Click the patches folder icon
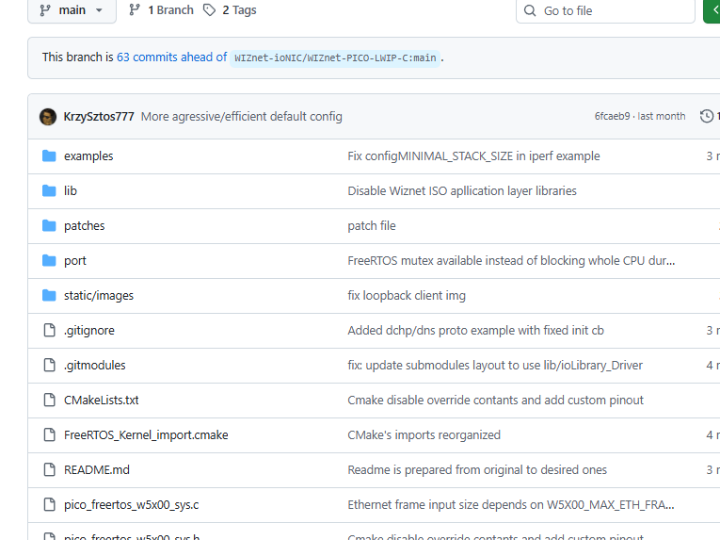Screen dimensions: 720x540 tap(49, 226)
